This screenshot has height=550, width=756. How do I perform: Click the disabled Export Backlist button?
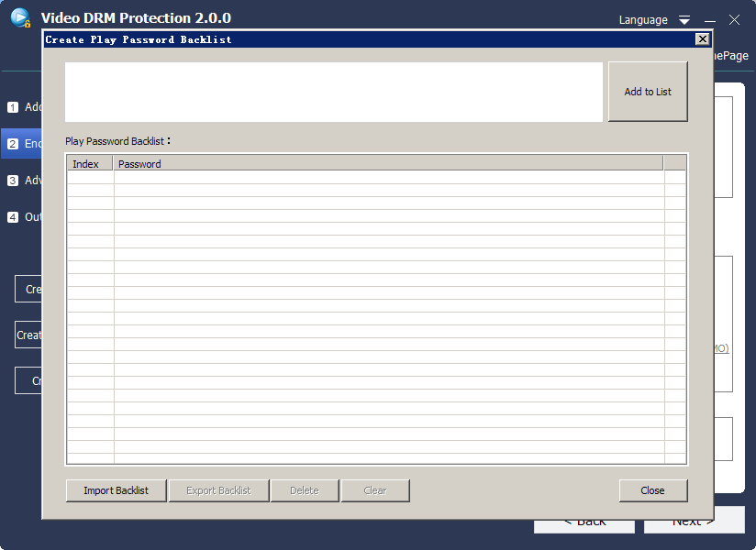click(219, 490)
